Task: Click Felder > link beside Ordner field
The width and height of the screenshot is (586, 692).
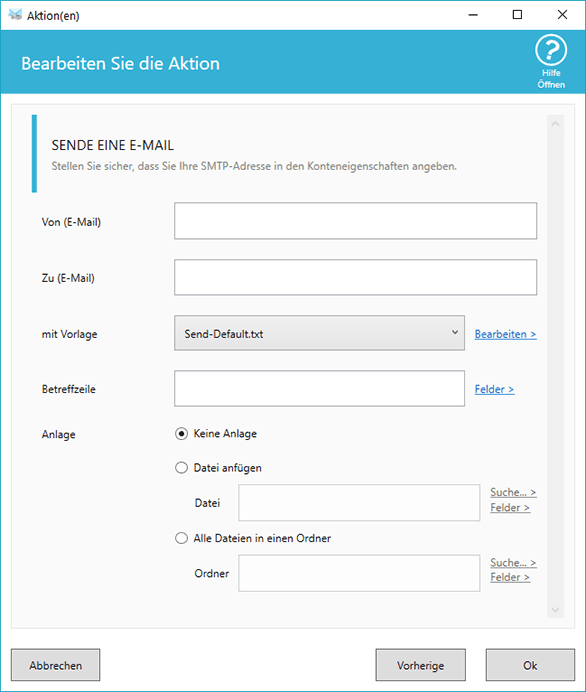Action: [510, 577]
